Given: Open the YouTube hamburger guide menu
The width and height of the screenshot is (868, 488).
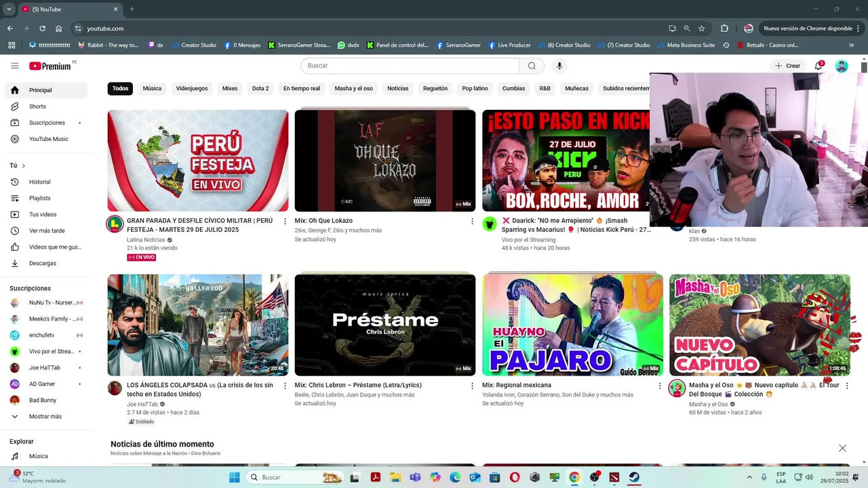Looking at the screenshot, I should (x=15, y=66).
